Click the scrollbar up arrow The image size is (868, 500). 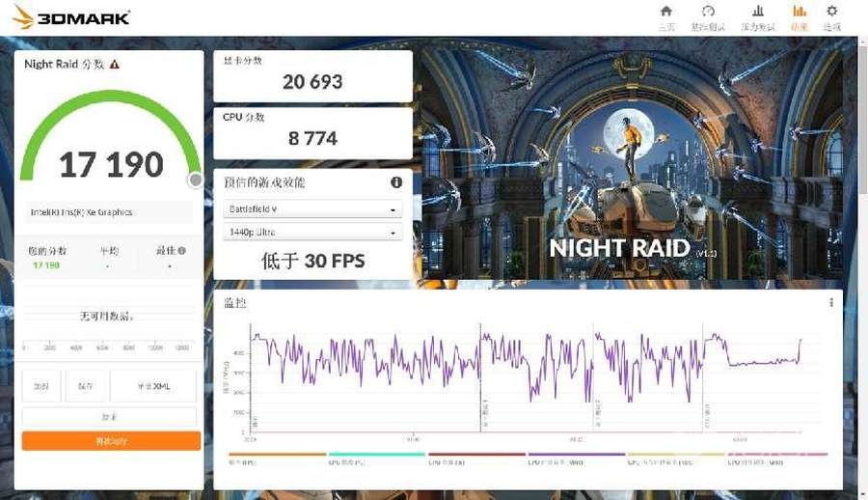[863, 41]
